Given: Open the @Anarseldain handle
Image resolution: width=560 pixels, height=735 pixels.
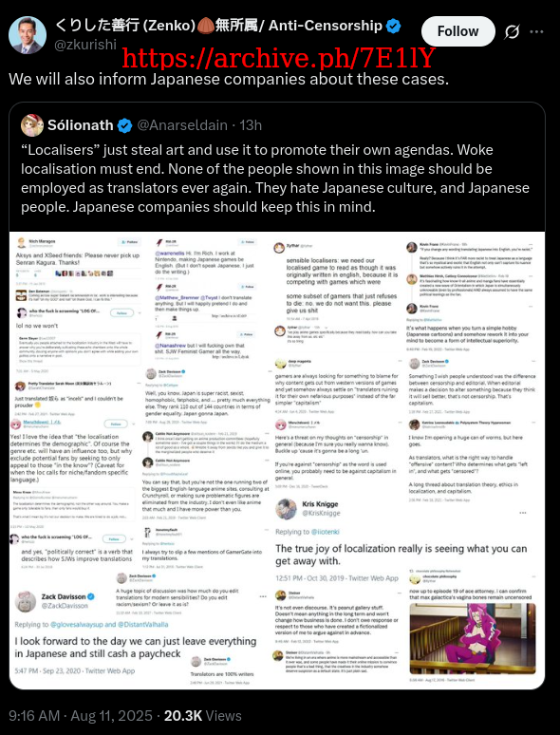Looking at the screenshot, I should click(182, 125).
